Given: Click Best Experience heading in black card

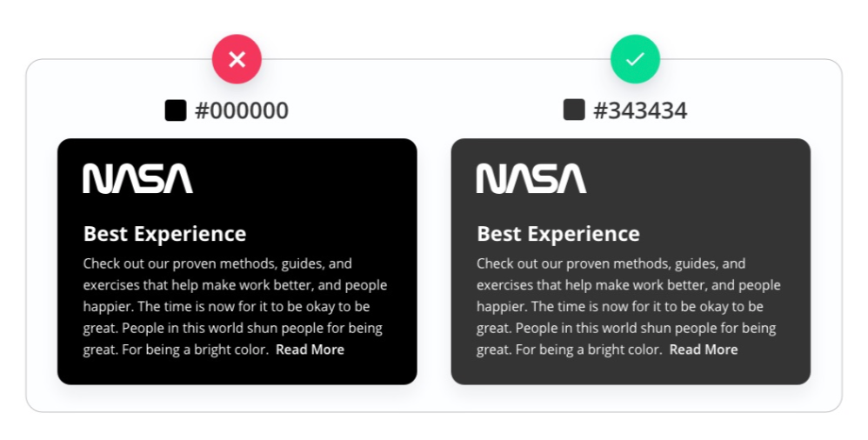Looking at the screenshot, I should [164, 234].
